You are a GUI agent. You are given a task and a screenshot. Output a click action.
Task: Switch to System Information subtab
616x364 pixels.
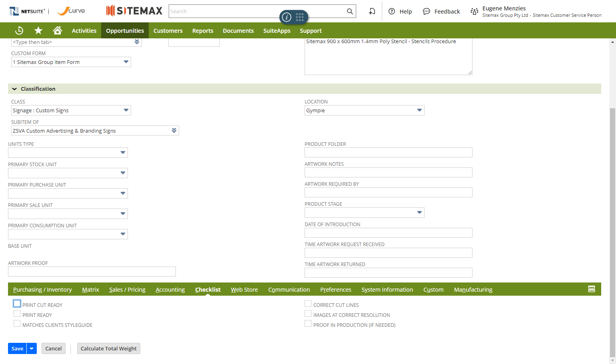[387, 289]
